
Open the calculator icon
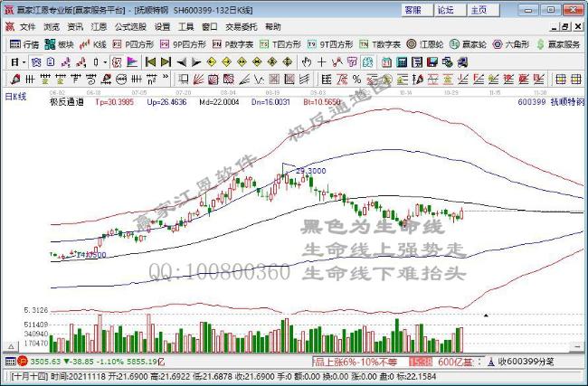click(x=402, y=61)
